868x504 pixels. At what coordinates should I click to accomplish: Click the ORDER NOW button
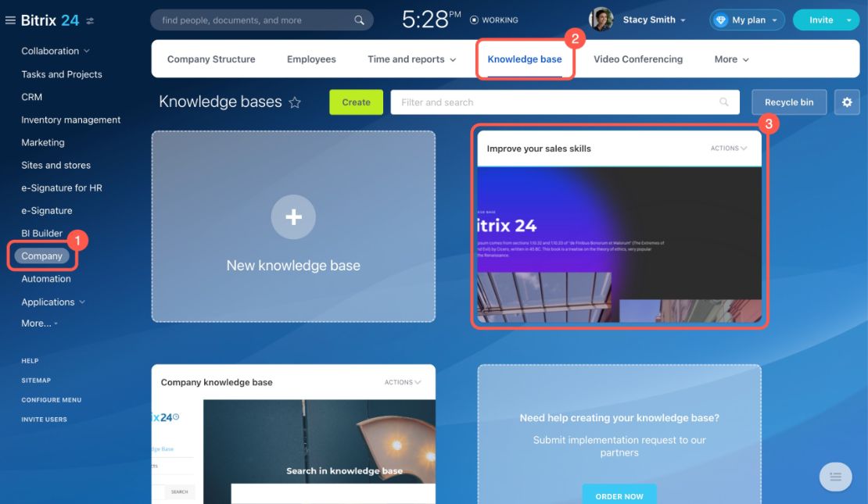coord(619,495)
